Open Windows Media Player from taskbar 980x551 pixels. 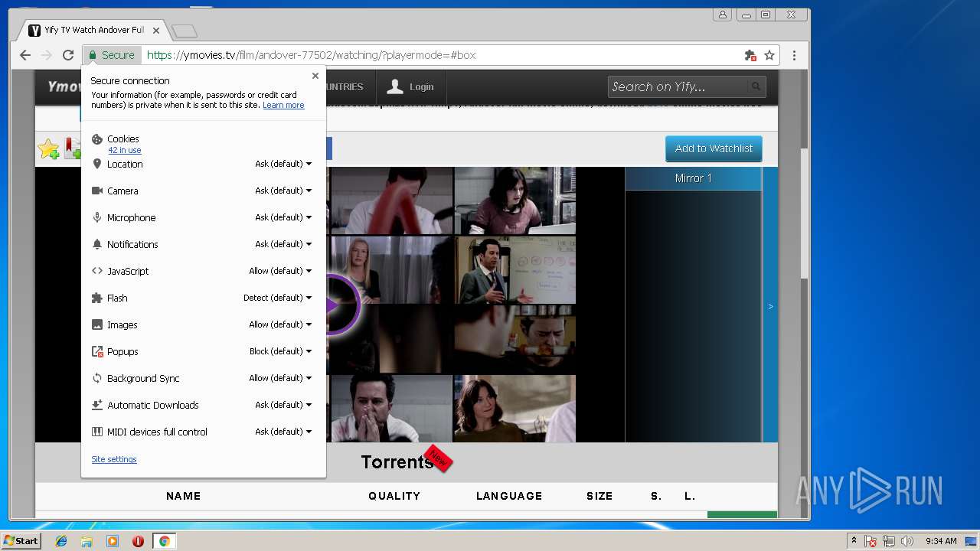113,541
